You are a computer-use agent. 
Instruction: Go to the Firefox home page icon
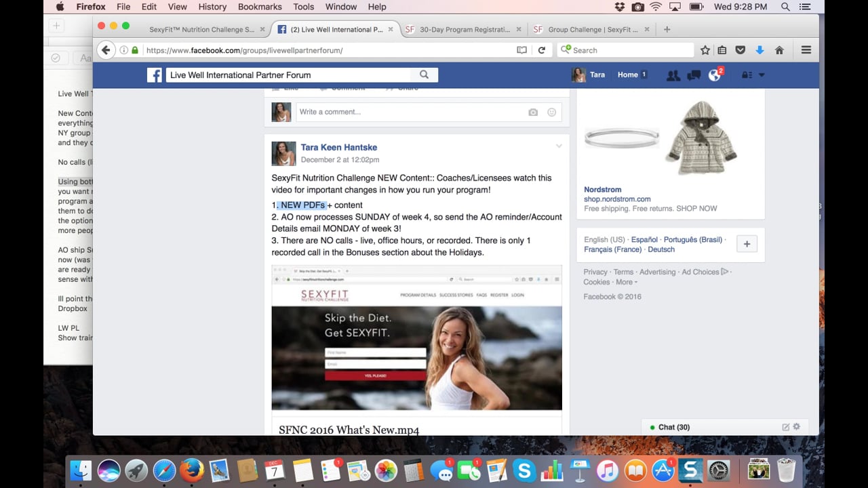click(779, 50)
